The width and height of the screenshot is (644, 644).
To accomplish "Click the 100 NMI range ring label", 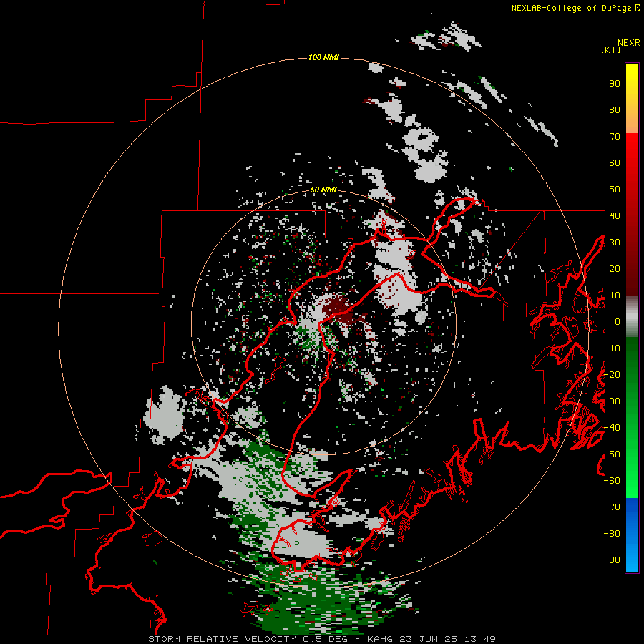I will click(323, 57).
